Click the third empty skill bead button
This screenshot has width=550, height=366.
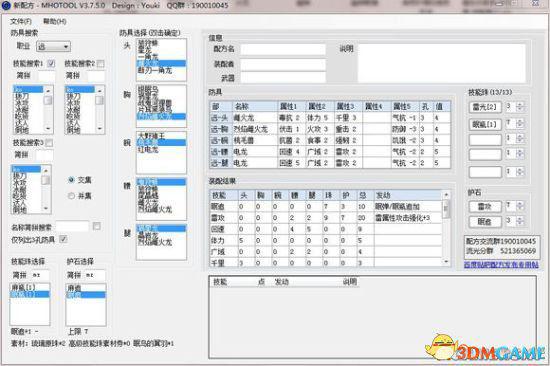pyautogui.click(x=485, y=139)
